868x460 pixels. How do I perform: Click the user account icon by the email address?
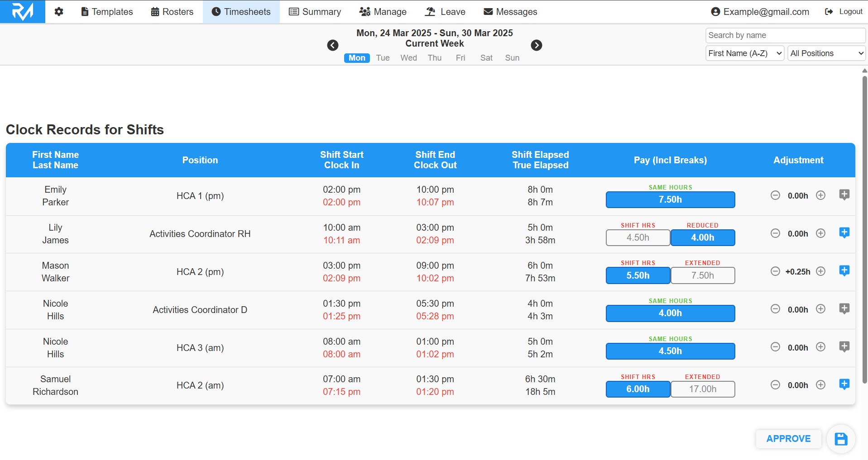715,12
